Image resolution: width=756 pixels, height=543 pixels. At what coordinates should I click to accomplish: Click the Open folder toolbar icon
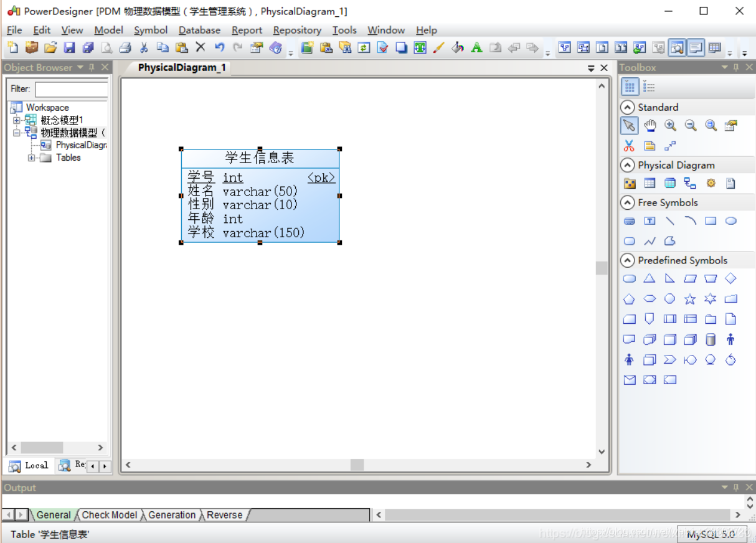[x=50, y=48]
